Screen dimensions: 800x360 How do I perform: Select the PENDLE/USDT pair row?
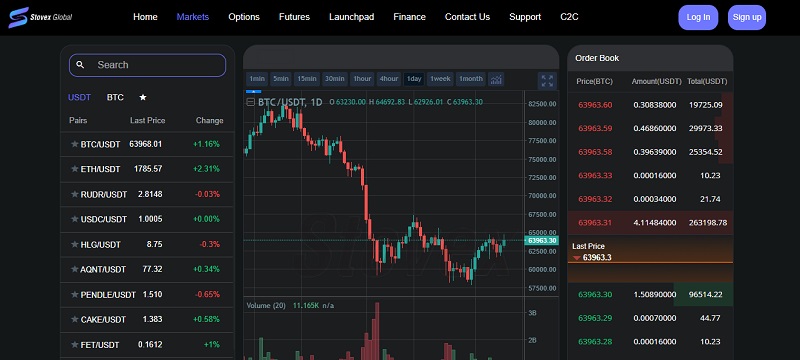click(x=147, y=294)
